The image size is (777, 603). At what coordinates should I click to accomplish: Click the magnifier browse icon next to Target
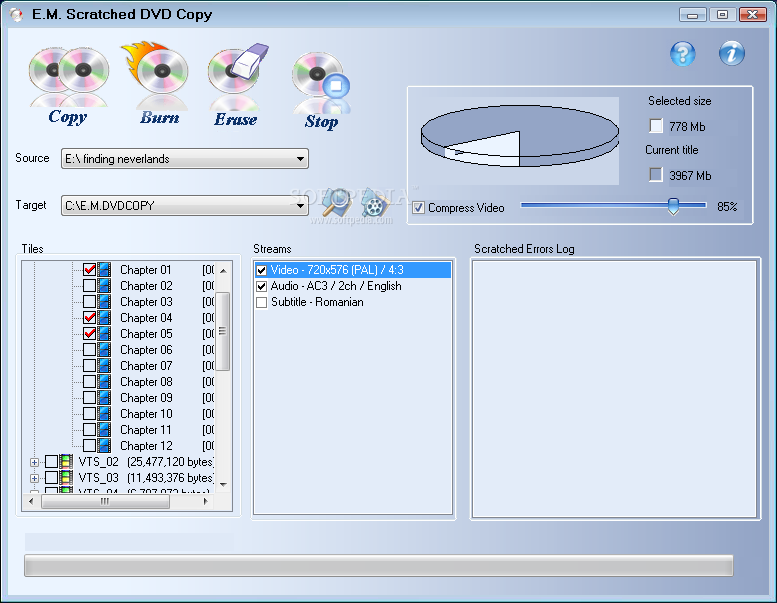click(x=336, y=203)
